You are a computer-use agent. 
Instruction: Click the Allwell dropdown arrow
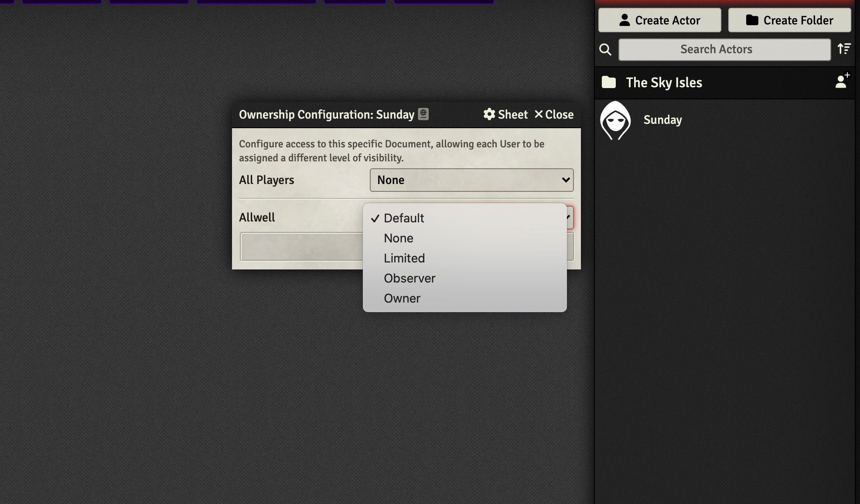point(570,217)
